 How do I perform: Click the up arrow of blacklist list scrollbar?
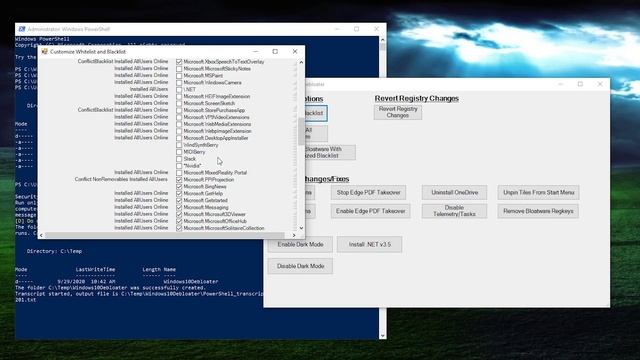coord(301,62)
